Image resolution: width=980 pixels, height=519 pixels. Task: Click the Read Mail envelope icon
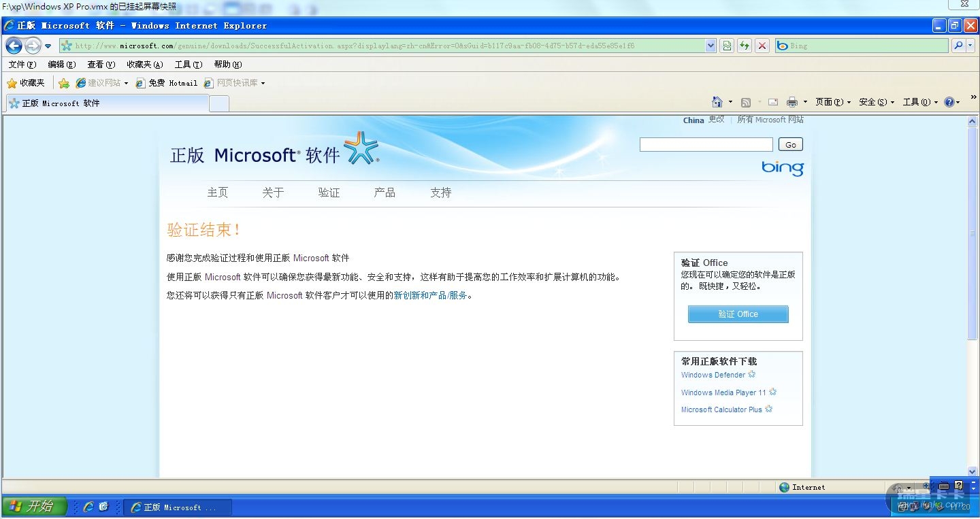click(773, 102)
